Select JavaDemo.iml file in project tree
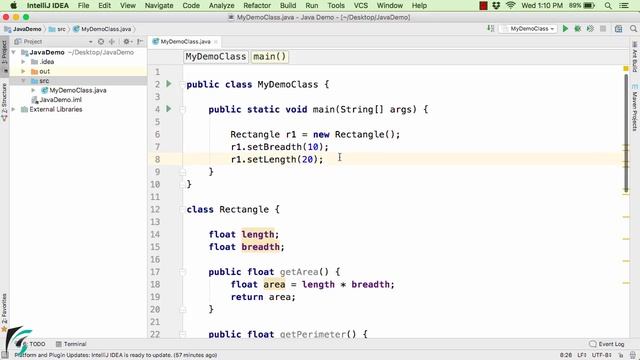This screenshot has width=640, height=360. tap(57, 100)
